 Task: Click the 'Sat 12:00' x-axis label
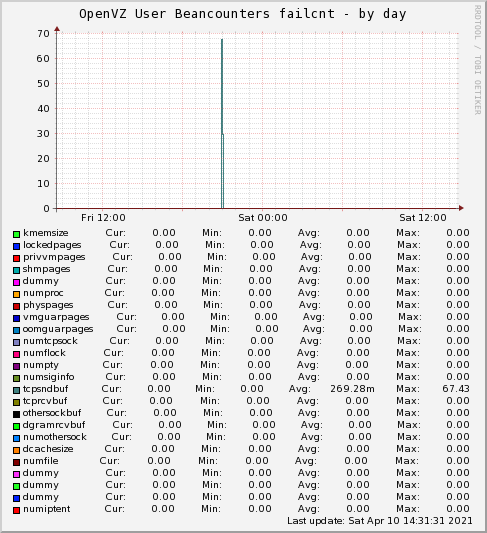coord(423,218)
